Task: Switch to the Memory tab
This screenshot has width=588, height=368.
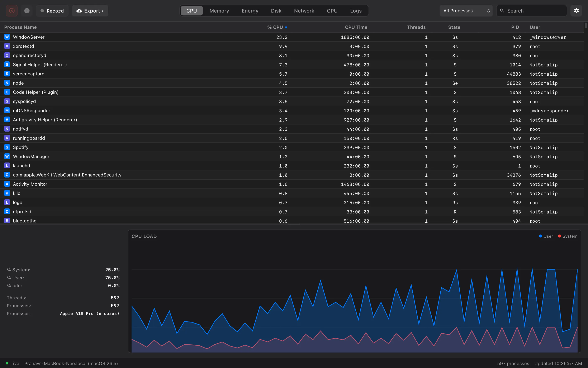Action: pos(219,11)
